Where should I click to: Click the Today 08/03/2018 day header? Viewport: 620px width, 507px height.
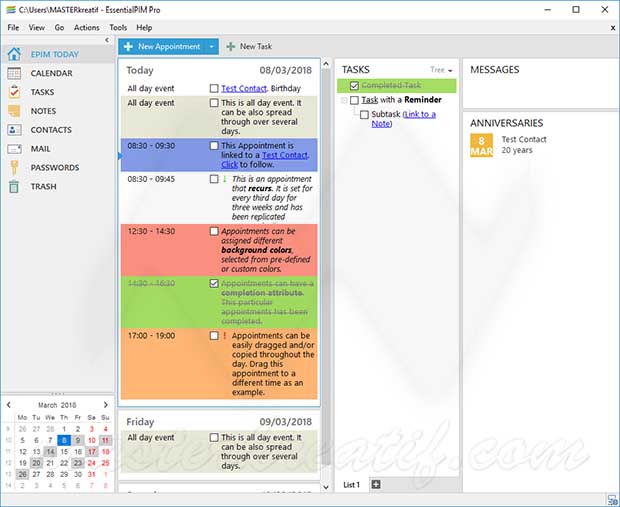pos(219,70)
